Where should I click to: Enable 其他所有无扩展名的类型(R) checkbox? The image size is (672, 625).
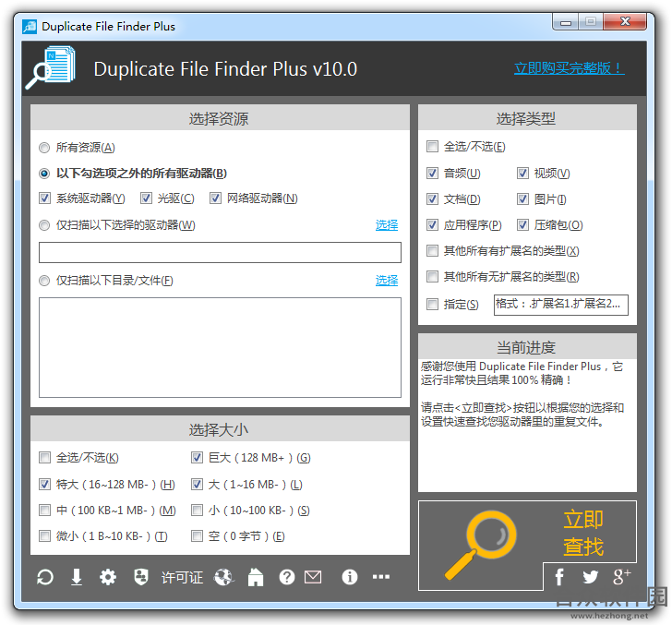[432, 276]
